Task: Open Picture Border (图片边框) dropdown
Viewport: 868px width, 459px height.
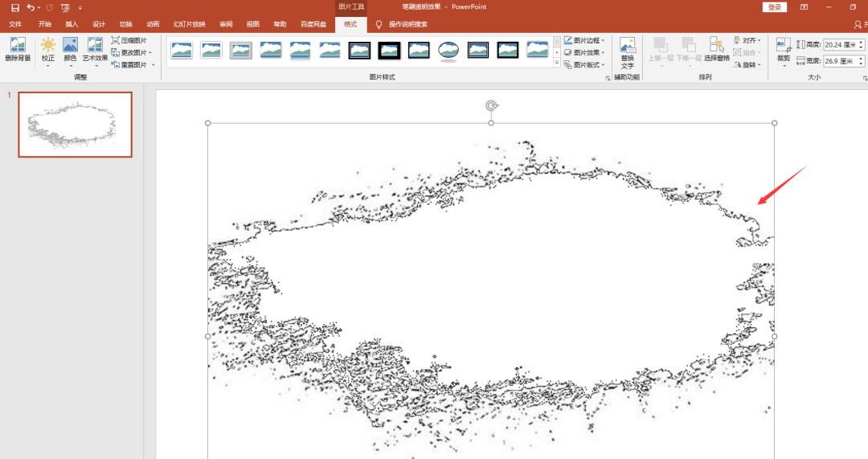Action: point(584,40)
